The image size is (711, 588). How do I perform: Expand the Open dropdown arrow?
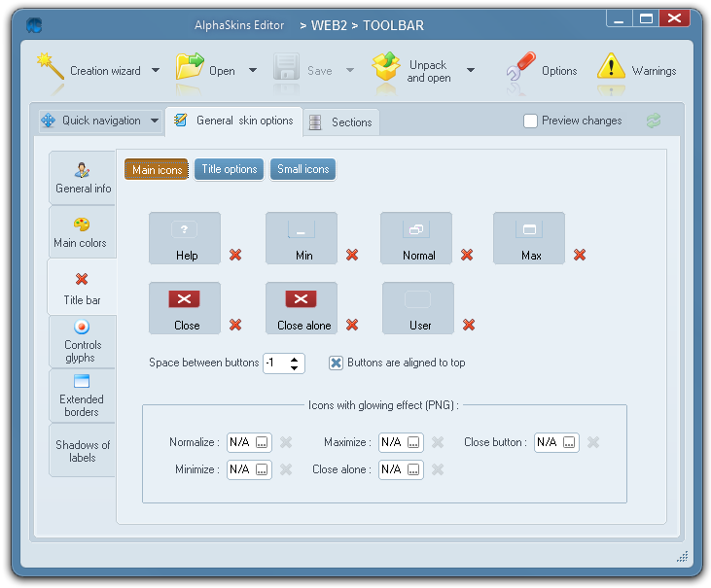(253, 70)
